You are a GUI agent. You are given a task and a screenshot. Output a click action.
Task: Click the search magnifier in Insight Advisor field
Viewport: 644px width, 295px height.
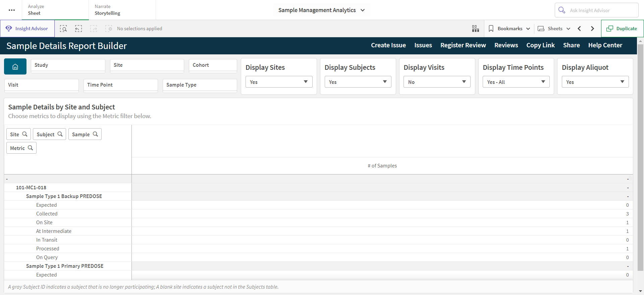click(562, 10)
